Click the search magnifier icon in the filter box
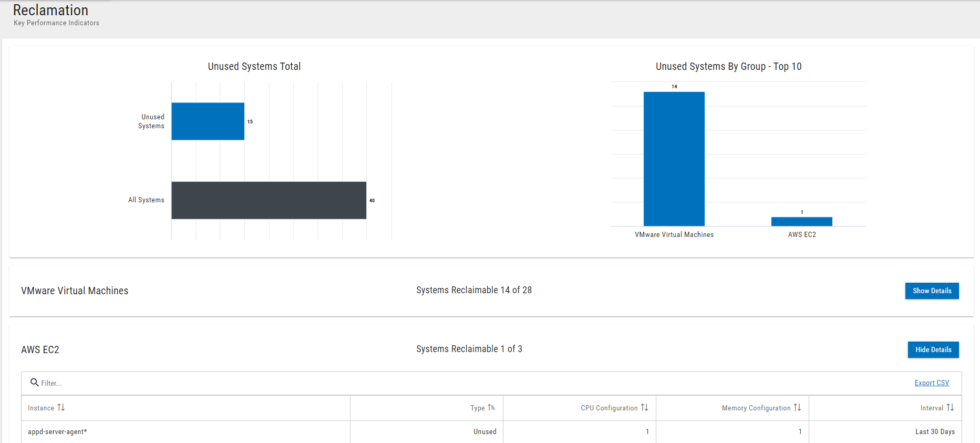 35,383
